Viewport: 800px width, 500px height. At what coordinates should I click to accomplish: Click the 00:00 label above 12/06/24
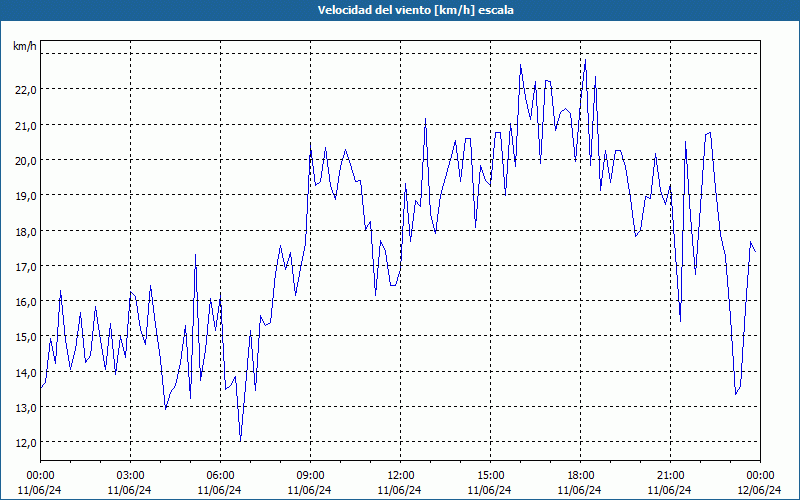click(x=761, y=476)
